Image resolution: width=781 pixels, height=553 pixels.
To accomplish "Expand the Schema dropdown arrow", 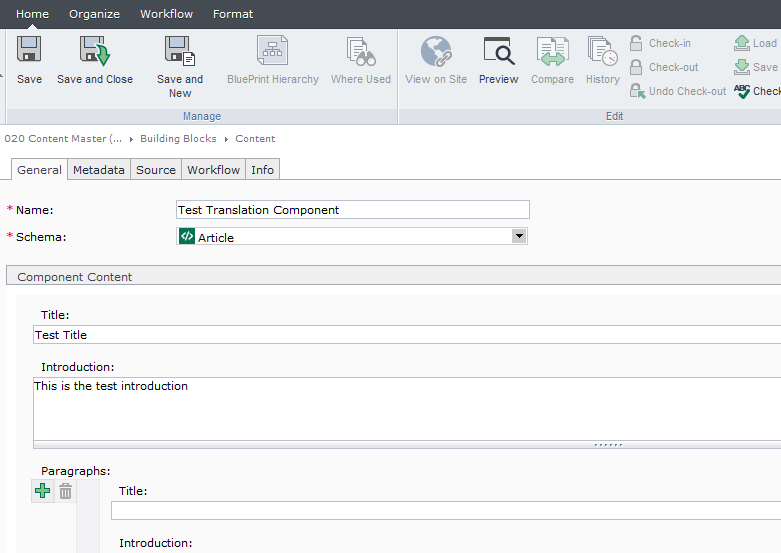I will point(518,236).
